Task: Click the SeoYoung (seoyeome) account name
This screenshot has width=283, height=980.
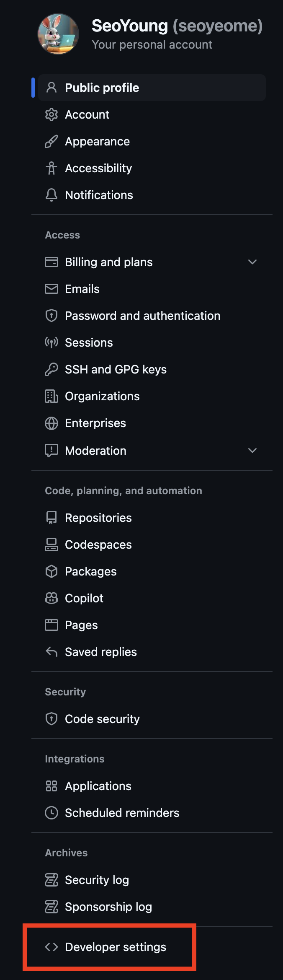Action: pyautogui.click(x=177, y=26)
